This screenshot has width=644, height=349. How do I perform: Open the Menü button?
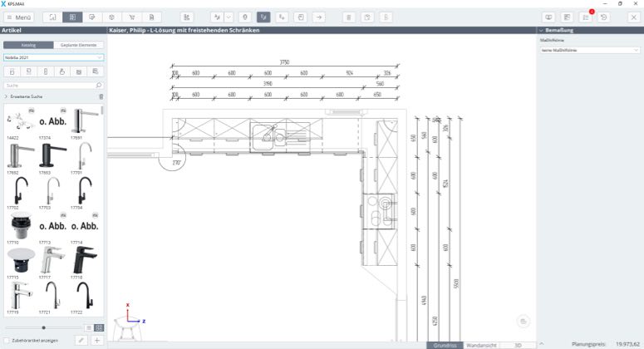click(19, 17)
